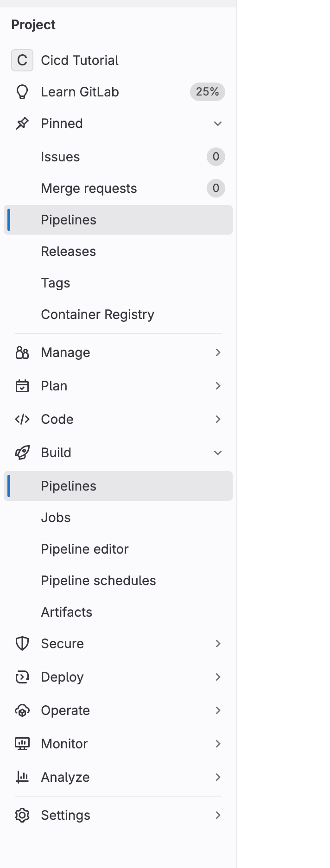This screenshot has width=330, height=868.
Task: Open the Container Registry page
Action: point(98,314)
